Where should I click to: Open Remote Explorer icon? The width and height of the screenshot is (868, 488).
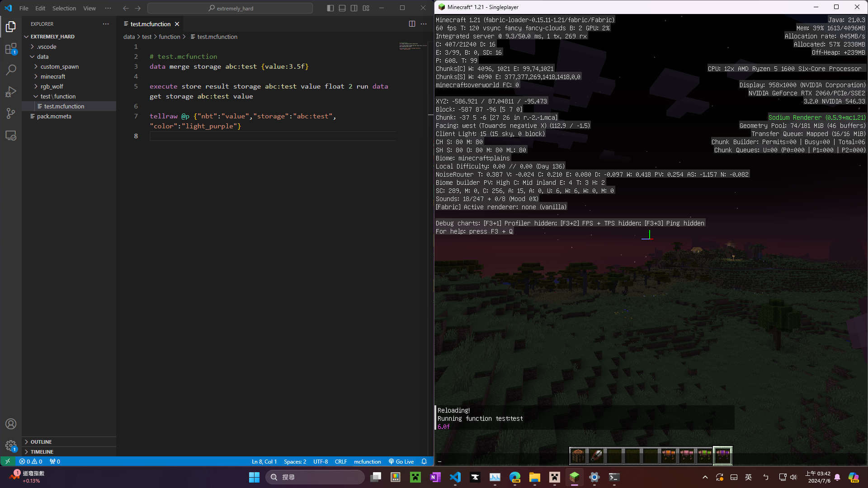[x=11, y=135]
